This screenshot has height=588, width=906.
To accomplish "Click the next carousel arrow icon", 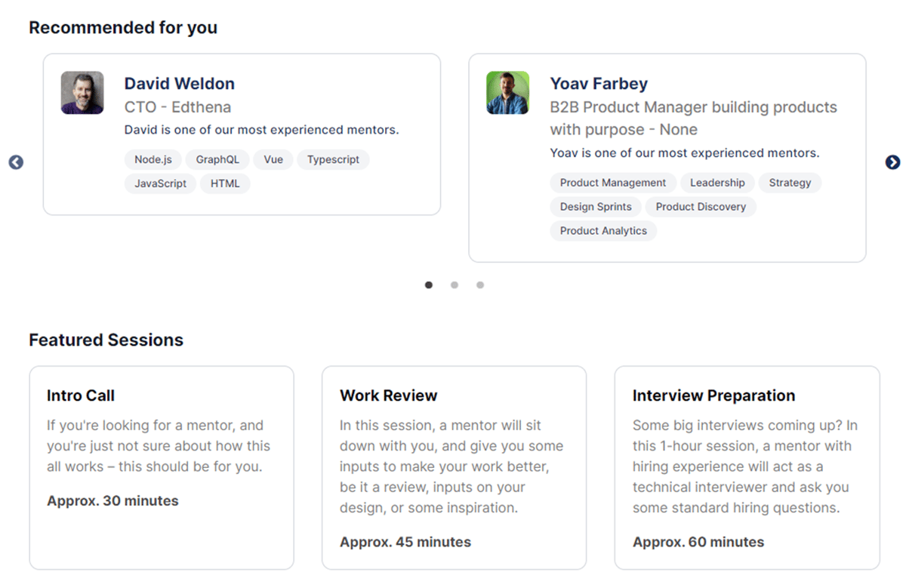I will 892,162.
